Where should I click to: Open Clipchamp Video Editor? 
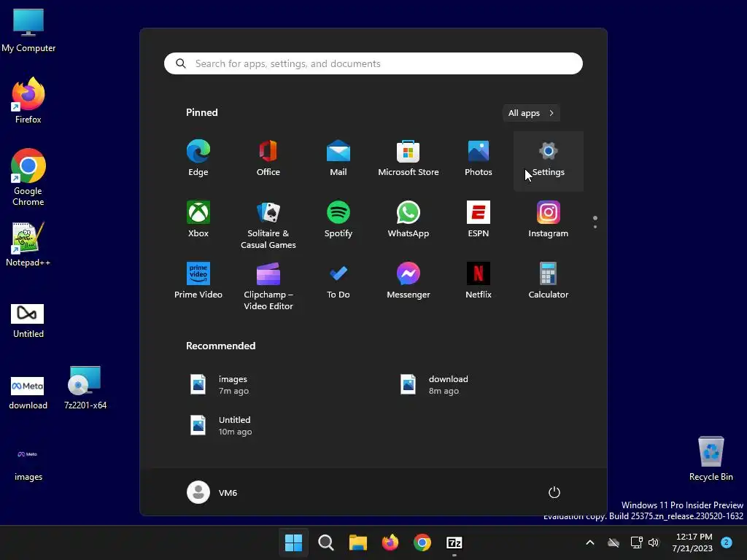[268, 286]
